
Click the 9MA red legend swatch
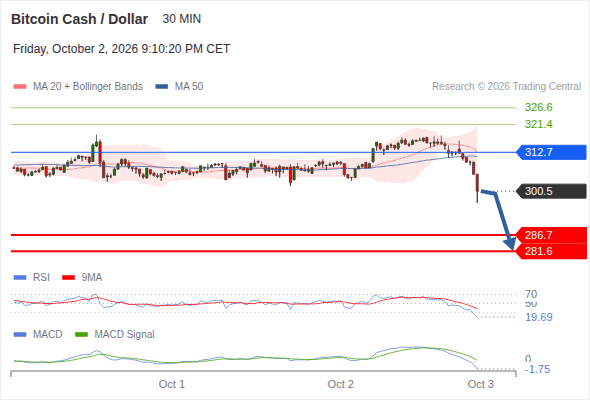pyautogui.click(x=68, y=278)
